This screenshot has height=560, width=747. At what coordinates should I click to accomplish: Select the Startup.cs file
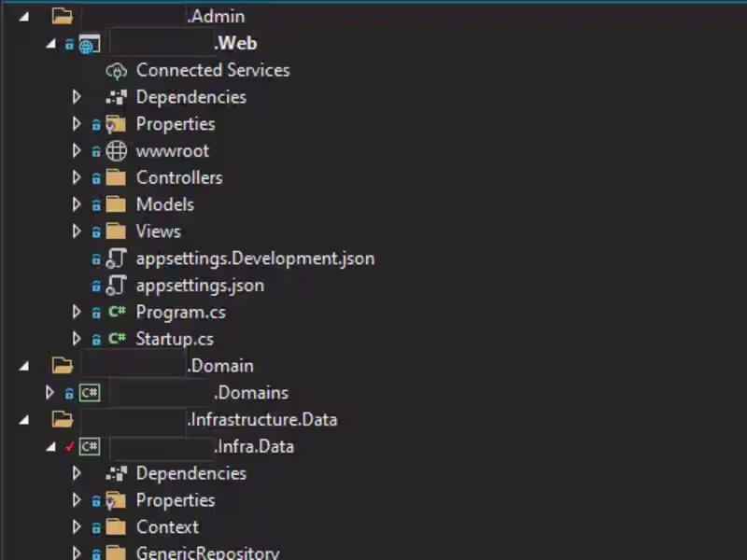coord(175,338)
